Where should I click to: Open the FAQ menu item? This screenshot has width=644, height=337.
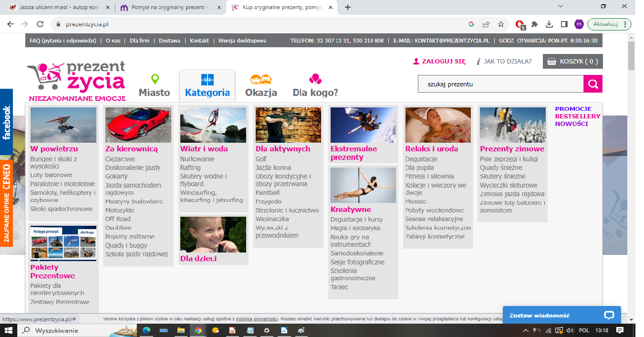[63, 41]
